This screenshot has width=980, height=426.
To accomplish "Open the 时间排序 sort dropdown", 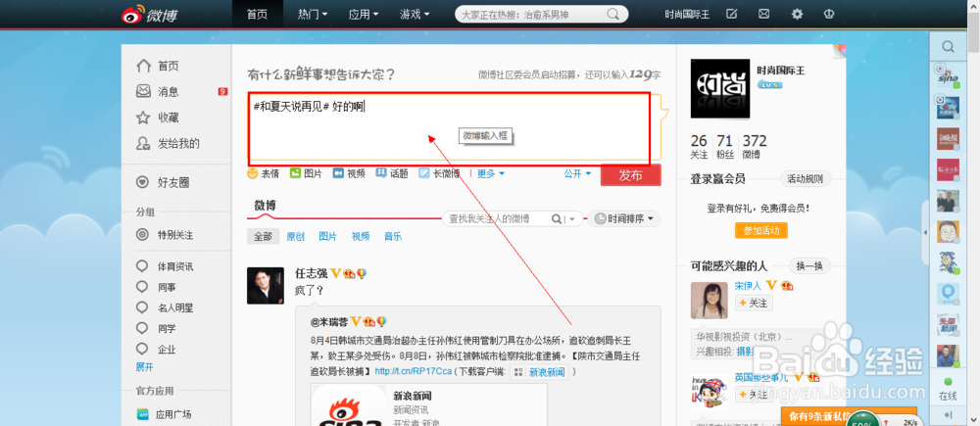I will pos(623,218).
